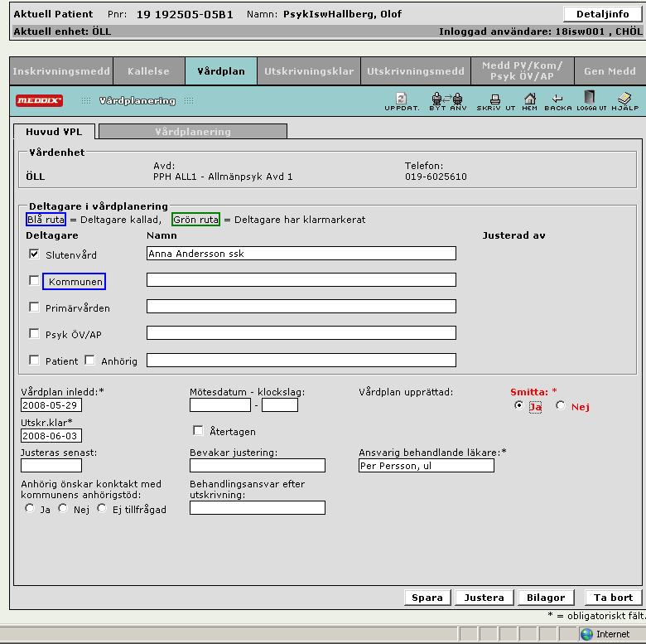The height and width of the screenshot is (644, 646).
Task: Click the Ansvarig behandlande läkare field
Action: (427, 466)
